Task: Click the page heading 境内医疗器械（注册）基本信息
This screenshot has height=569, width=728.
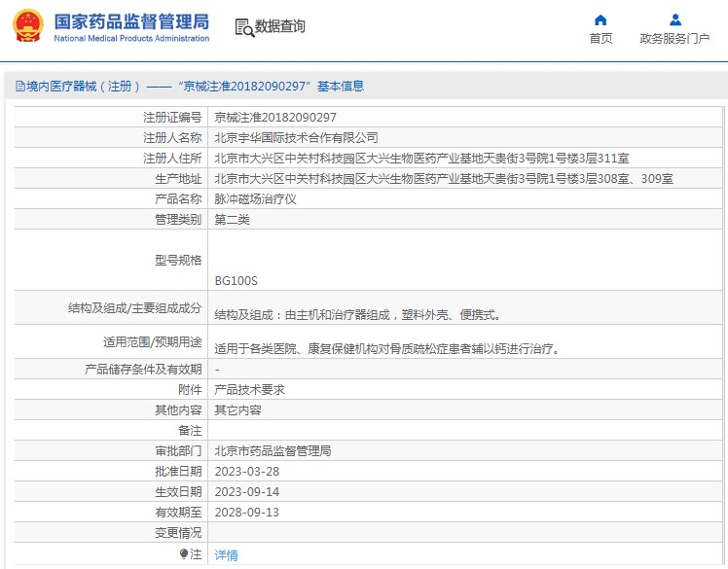Action: (x=190, y=86)
